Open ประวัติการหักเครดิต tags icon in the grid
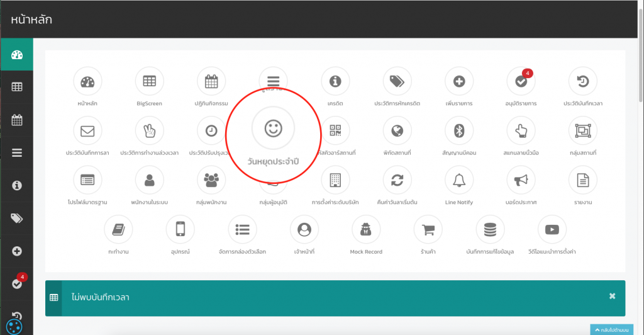The width and height of the screenshot is (644, 335). (397, 81)
